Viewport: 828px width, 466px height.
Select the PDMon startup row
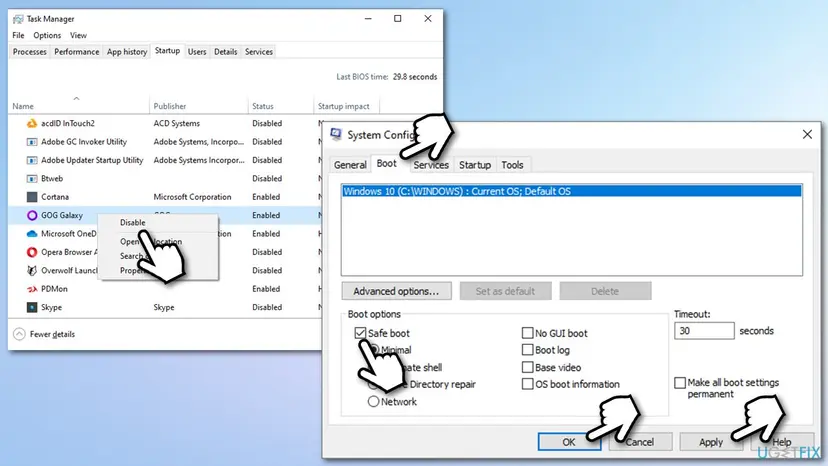(165, 289)
